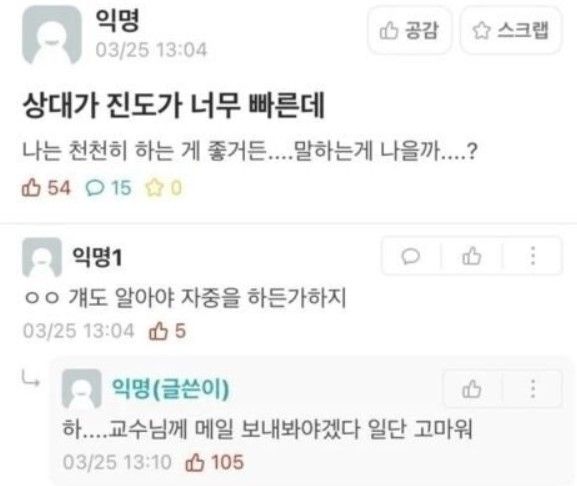Click the red thumbs-up icon showing 54
The height and width of the screenshot is (486, 577).
31,188
